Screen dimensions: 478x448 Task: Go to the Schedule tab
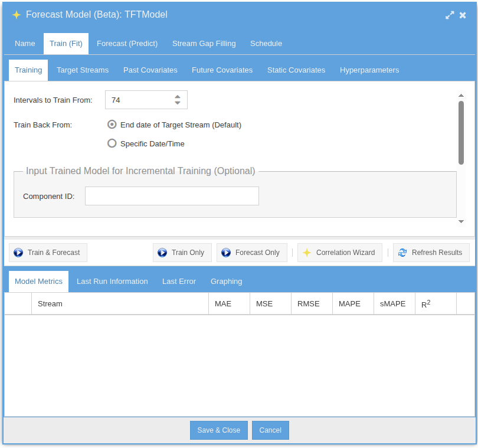tap(266, 44)
